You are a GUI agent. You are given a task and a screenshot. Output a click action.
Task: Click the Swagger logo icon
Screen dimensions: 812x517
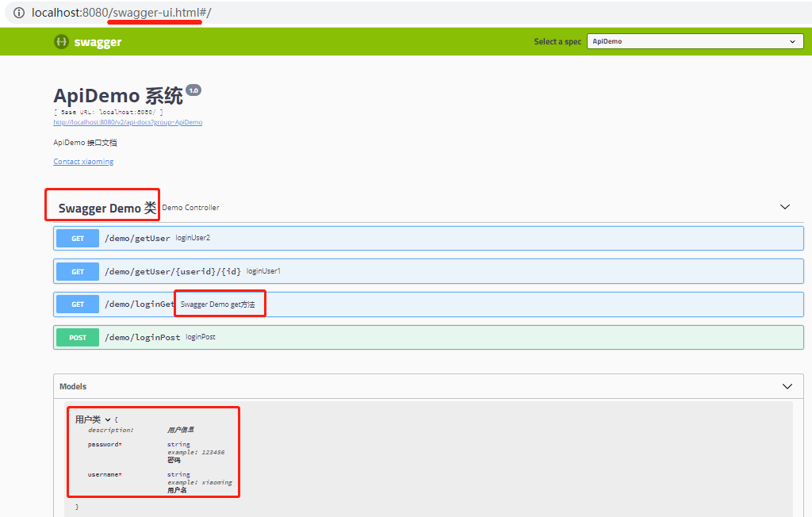point(61,41)
